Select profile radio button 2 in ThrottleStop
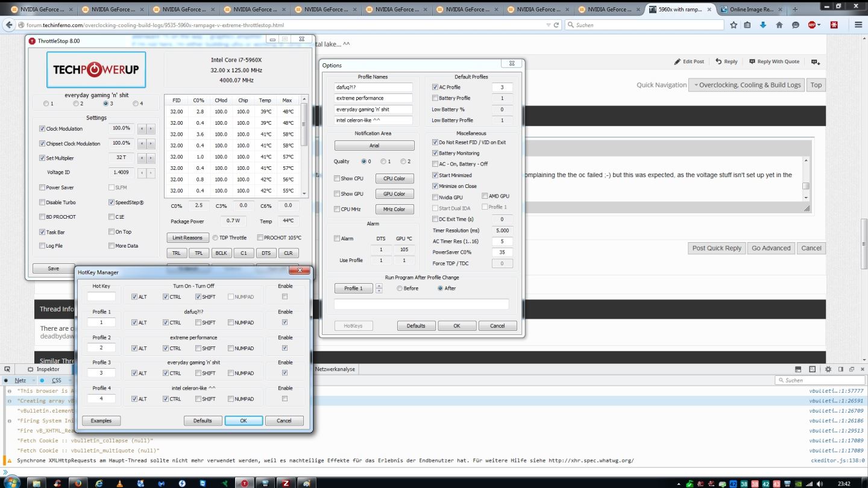Viewport: 868px width, 488px height. pyautogui.click(x=76, y=103)
